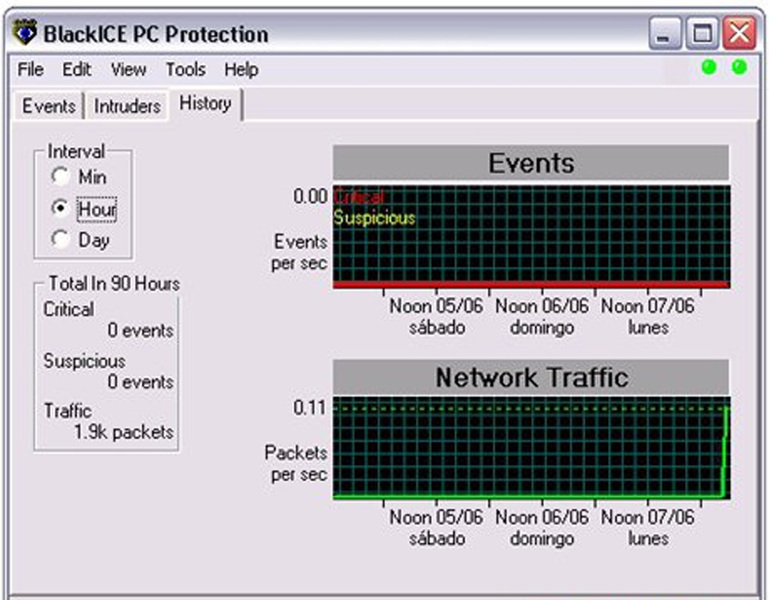The width and height of the screenshot is (769, 600).
Task: Click the Interval group label
Action: (76, 152)
